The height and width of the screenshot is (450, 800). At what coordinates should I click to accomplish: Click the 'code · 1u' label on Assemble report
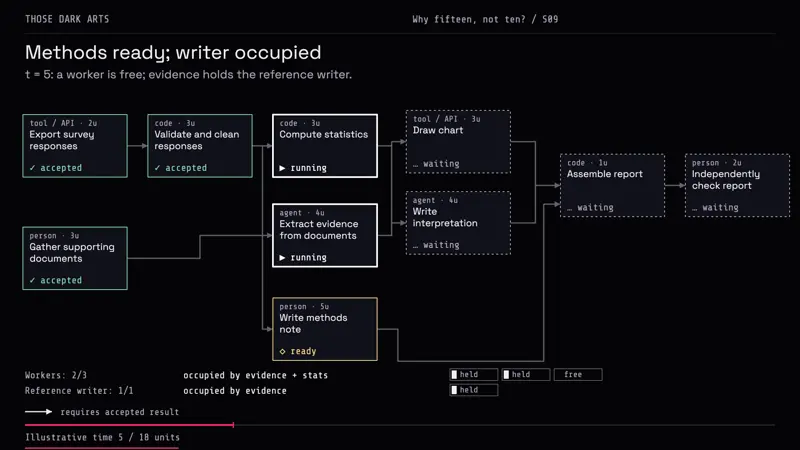pyautogui.click(x=587, y=163)
